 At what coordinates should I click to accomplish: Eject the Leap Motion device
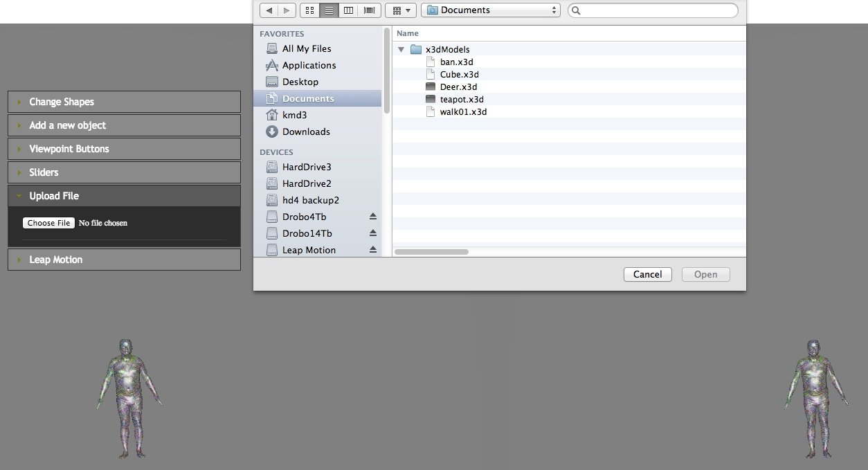coord(372,250)
